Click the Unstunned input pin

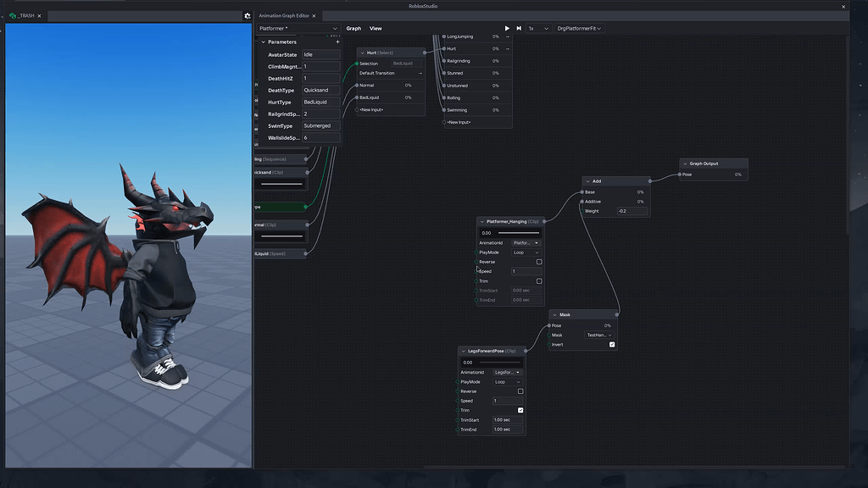444,86
